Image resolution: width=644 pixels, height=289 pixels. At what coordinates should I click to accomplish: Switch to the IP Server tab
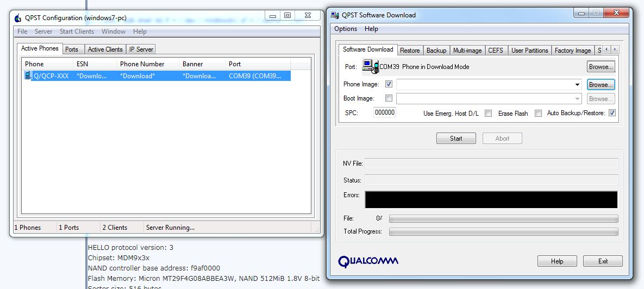[141, 49]
